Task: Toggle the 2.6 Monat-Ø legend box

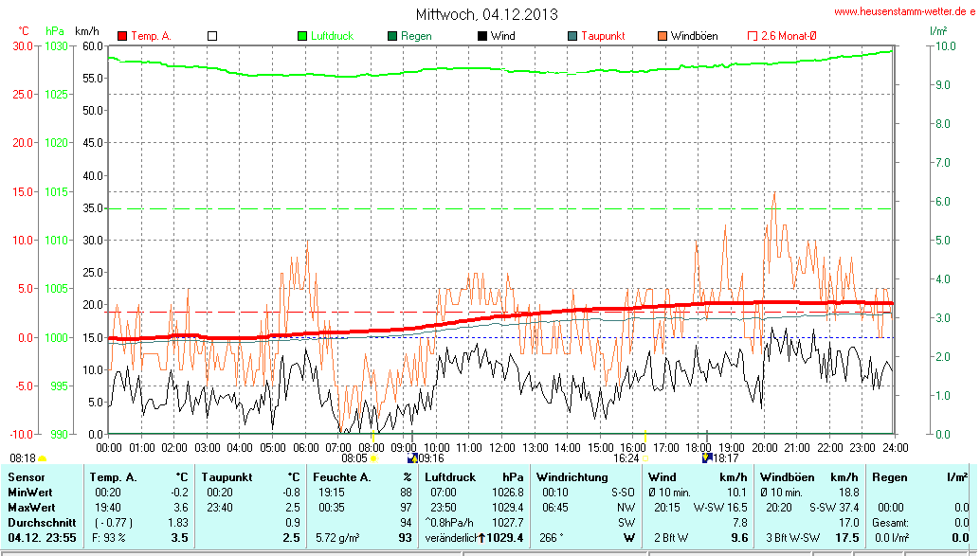Action: point(753,36)
